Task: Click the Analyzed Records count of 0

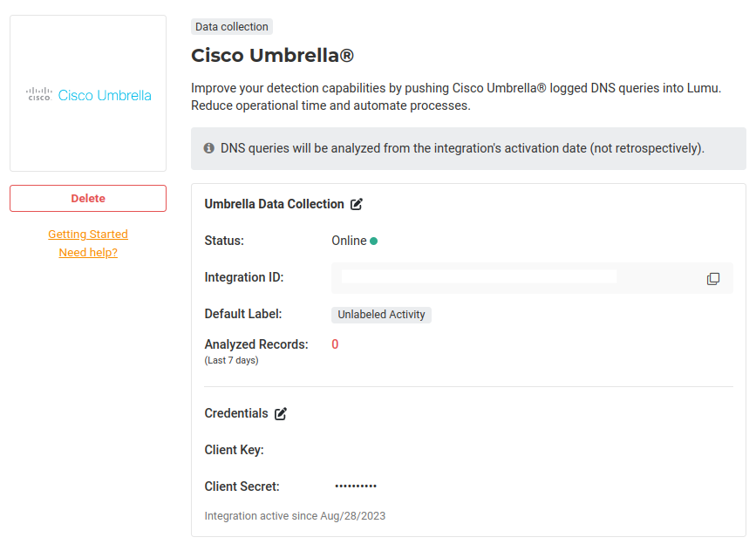Action: pyautogui.click(x=335, y=344)
